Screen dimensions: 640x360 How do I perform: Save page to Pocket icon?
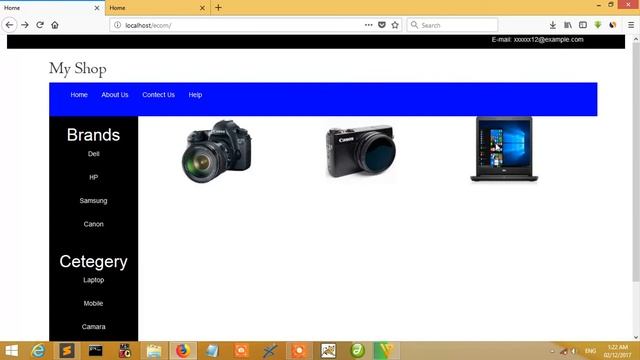click(382, 25)
